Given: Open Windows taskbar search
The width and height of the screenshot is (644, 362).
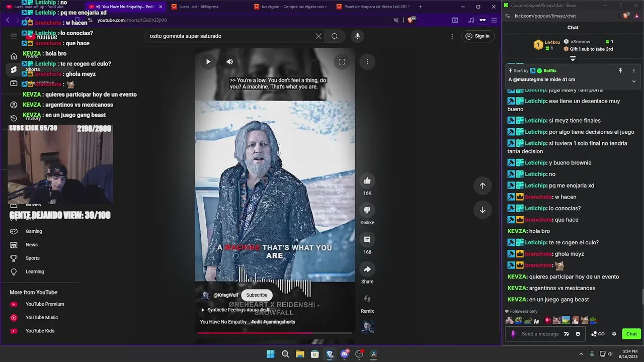Looking at the screenshot, I should click(285, 354).
